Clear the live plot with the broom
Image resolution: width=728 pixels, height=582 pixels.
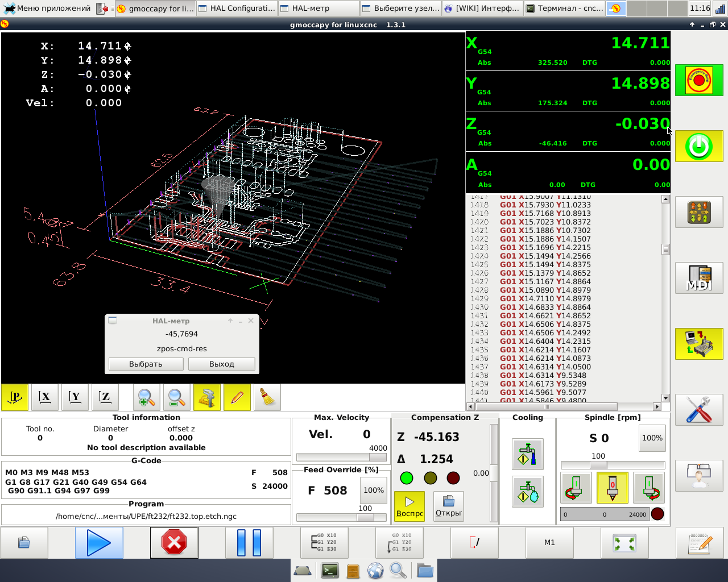point(267,398)
